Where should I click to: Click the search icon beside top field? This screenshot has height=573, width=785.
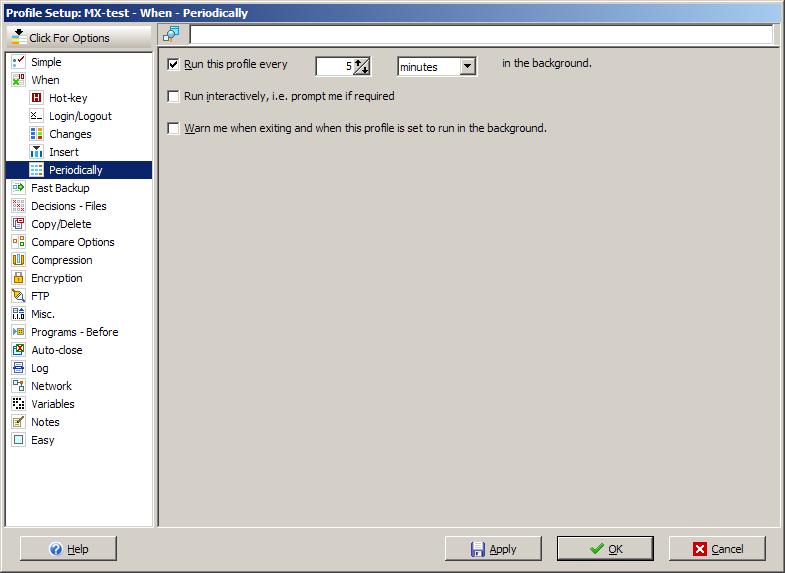[x=171, y=34]
